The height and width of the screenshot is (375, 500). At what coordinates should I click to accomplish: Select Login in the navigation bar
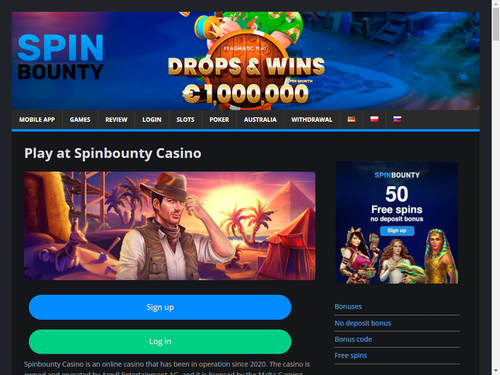tap(152, 120)
